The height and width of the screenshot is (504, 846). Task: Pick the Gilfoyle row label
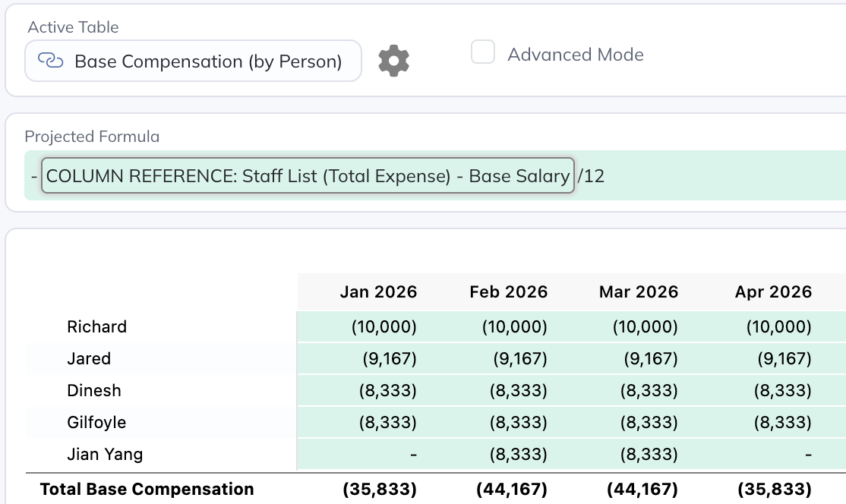tap(96, 423)
